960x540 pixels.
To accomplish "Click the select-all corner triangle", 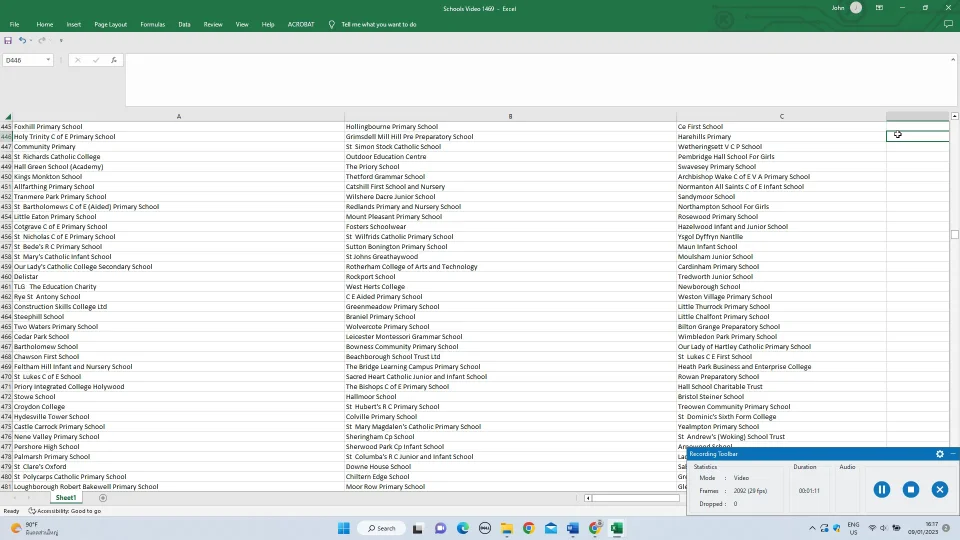I will tap(8, 117).
